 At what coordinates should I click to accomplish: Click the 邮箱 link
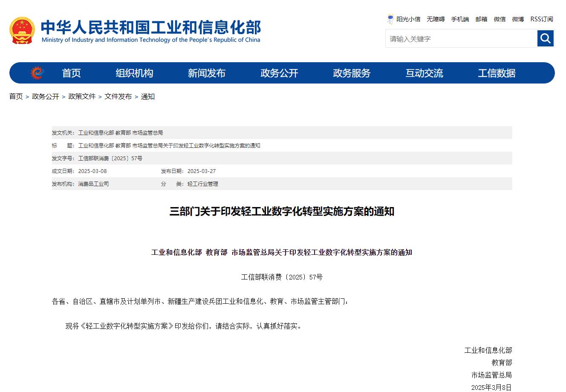481,19
